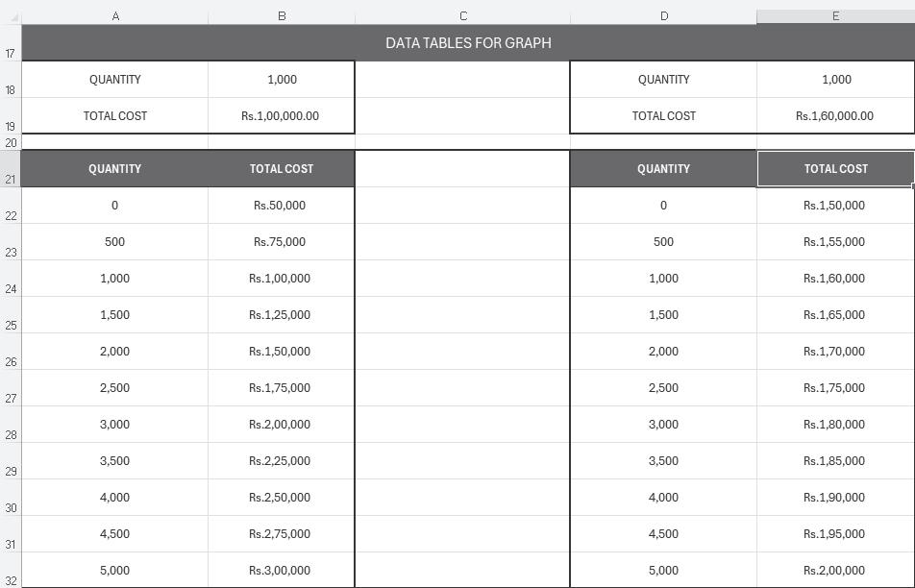Click the QUANTITY header in row 21, column A
The image size is (915, 588).
tap(114, 169)
